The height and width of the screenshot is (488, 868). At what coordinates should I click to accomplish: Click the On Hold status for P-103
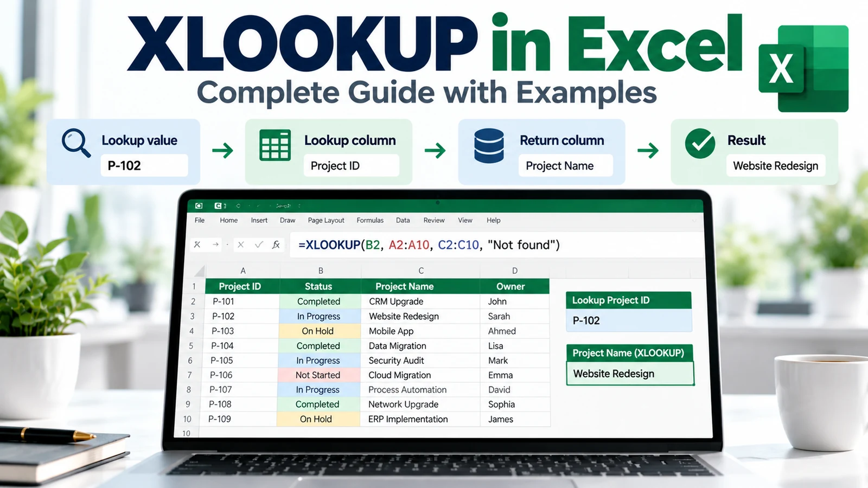pyautogui.click(x=320, y=331)
